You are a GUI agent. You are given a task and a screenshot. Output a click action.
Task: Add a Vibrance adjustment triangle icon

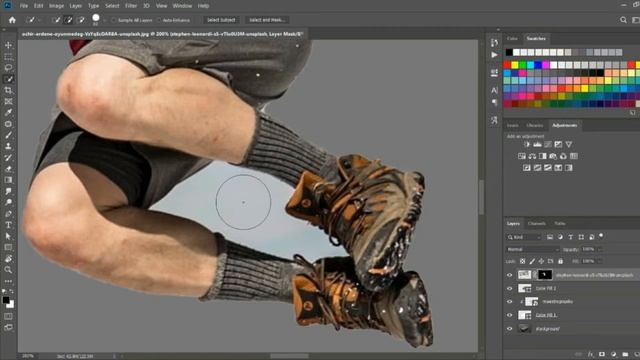point(569,144)
